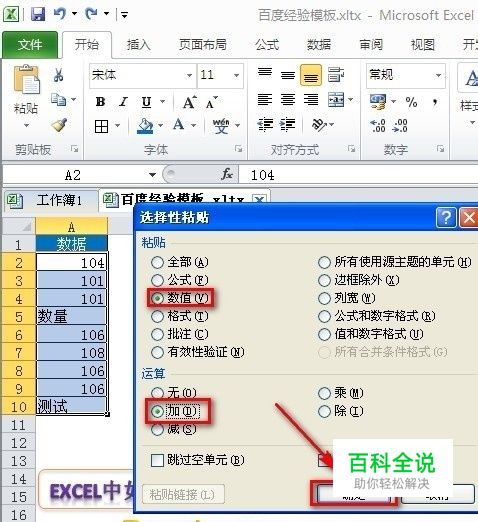Expand borders dropdown arrow

coord(118,126)
